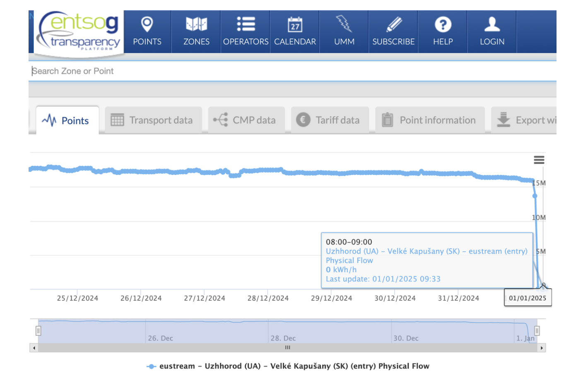Open the Export tab with download icon
Viewport: 588px width, 374px height.
pyautogui.click(x=524, y=120)
